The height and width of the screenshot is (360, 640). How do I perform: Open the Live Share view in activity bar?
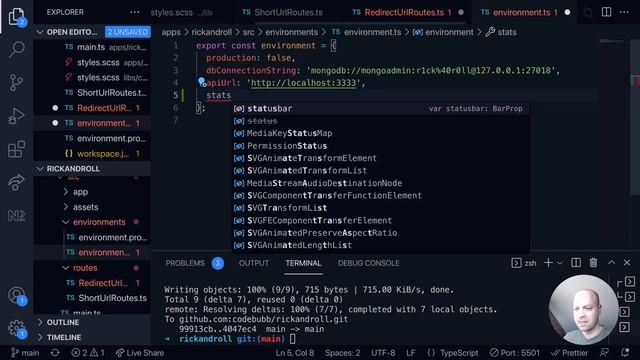coord(16,182)
